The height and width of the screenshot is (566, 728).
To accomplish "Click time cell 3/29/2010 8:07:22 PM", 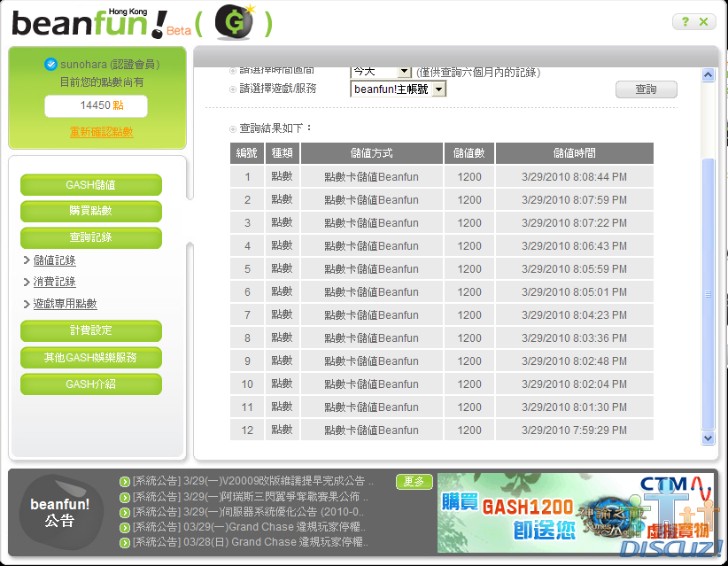I will (574, 223).
